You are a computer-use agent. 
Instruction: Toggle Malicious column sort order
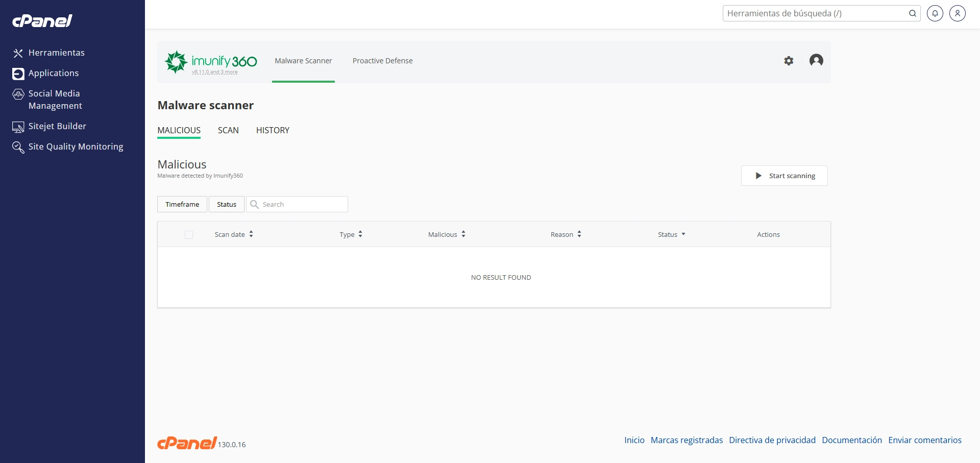463,234
